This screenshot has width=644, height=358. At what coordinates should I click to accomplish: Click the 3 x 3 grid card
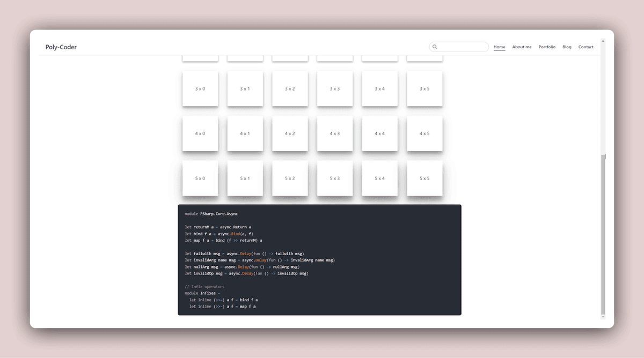(x=335, y=88)
